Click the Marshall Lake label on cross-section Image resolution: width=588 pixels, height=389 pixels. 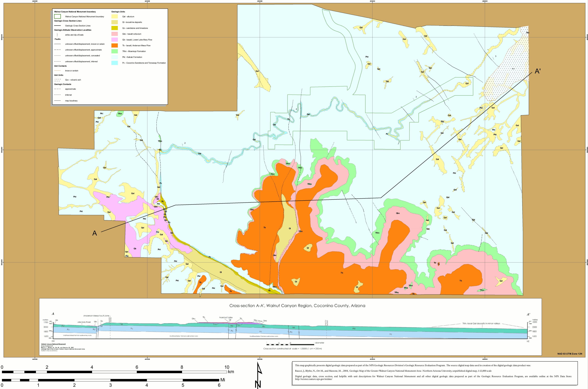(x=226, y=317)
